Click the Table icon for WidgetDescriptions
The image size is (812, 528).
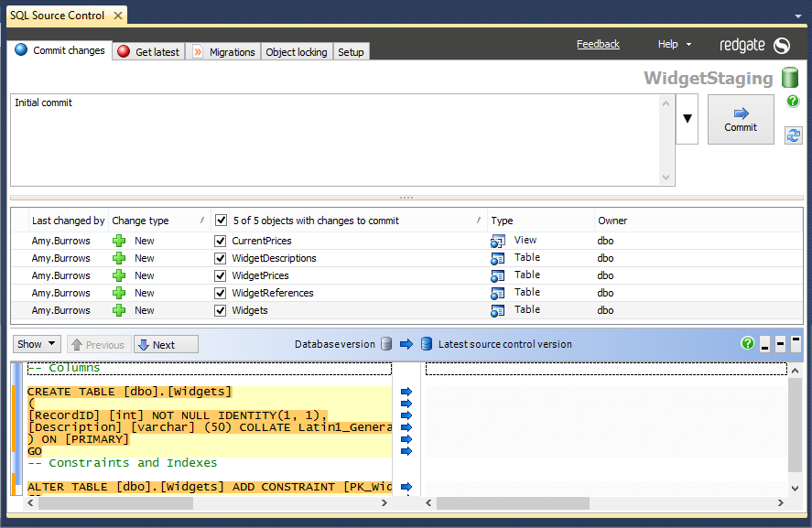(498, 258)
